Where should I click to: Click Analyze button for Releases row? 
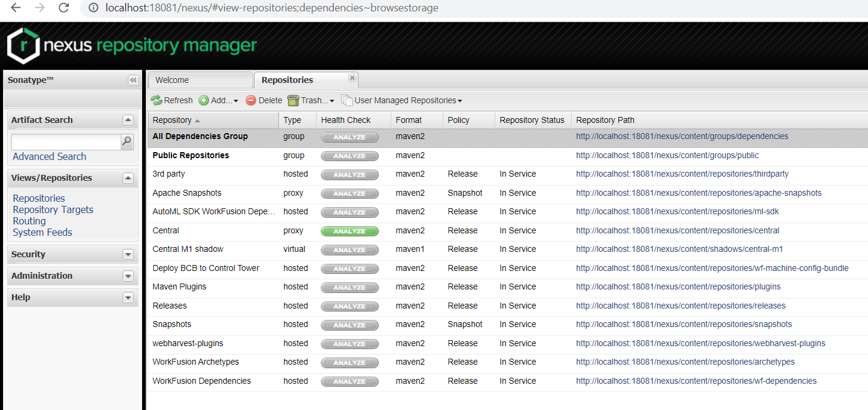click(349, 306)
